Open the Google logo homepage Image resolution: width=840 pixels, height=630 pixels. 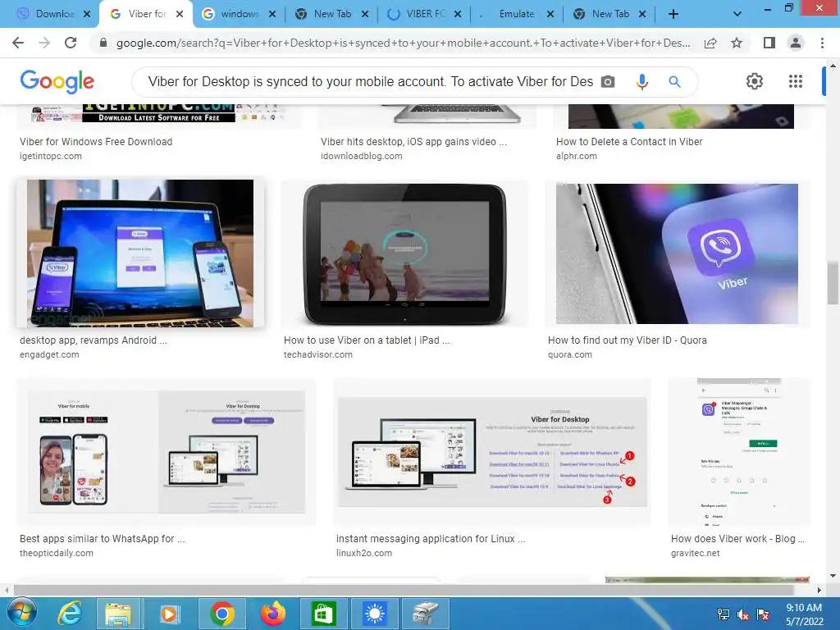click(x=57, y=81)
